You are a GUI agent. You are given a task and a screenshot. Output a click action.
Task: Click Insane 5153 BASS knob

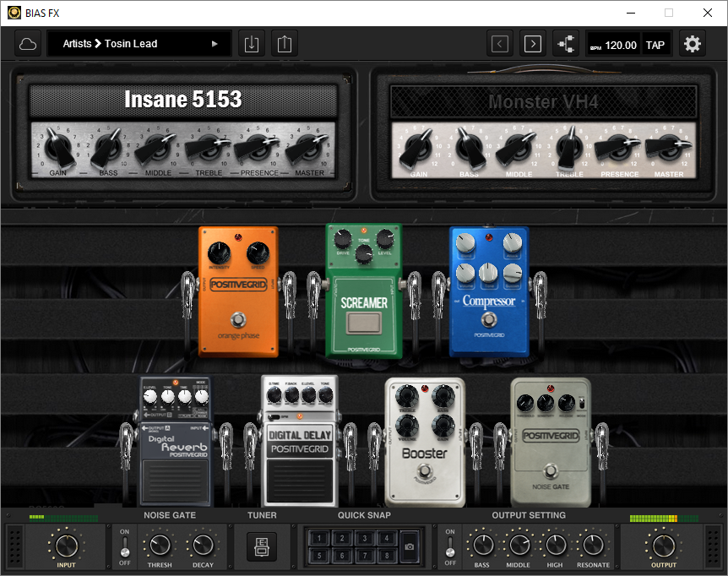point(107,148)
